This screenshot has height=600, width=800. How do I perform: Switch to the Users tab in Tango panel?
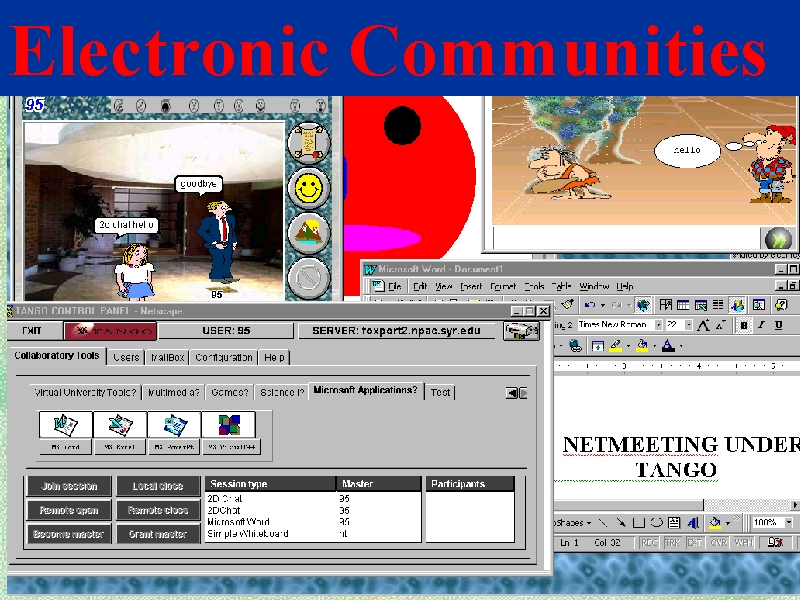coord(126,357)
